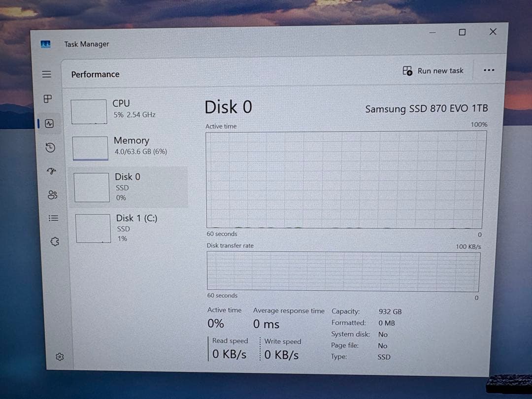Click the Disk transfer rate graph
The width and height of the screenshot is (532, 399).
coord(343,271)
